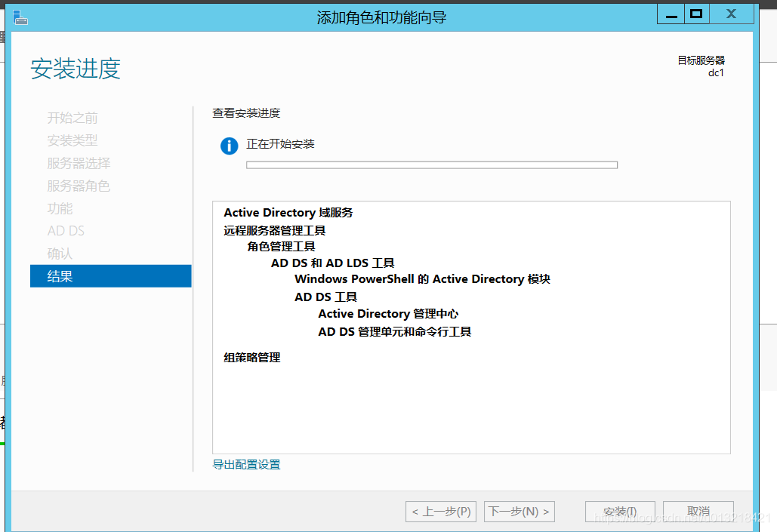Select the 'Active Directory 管理中心' row
Image resolution: width=777 pixels, height=532 pixels.
point(388,314)
